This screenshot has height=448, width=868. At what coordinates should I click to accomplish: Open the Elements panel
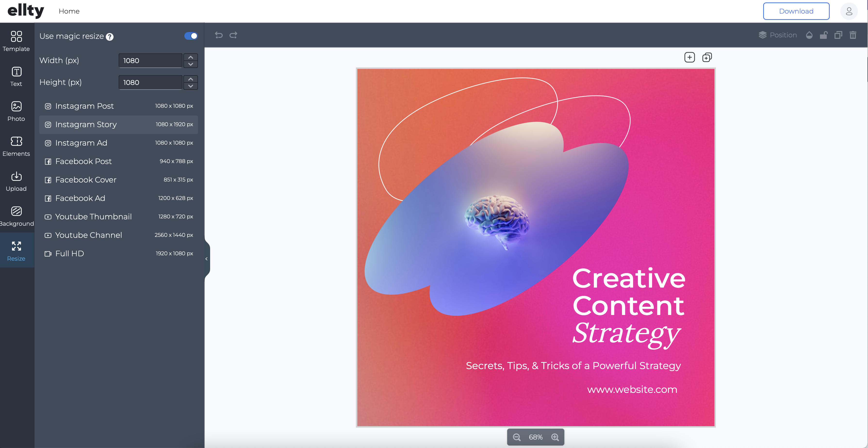point(16,146)
